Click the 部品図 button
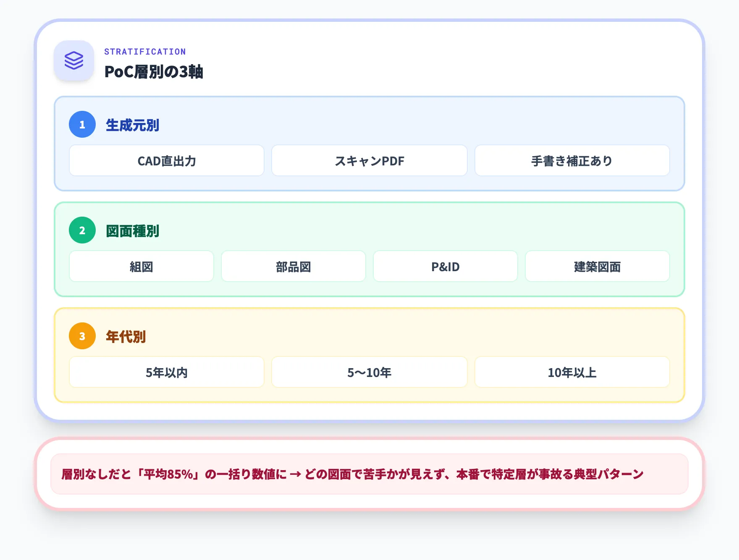The height and width of the screenshot is (560, 739). [x=294, y=266]
